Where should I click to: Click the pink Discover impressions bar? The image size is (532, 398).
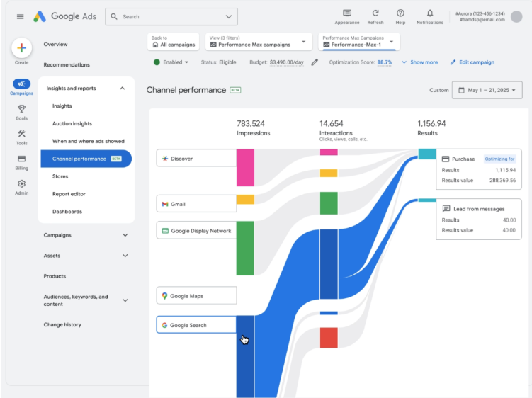point(245,168)
